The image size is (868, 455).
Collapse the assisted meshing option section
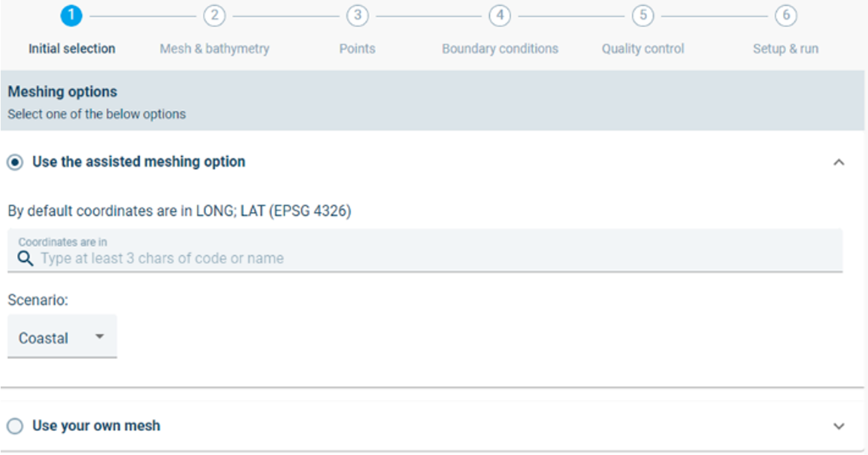click(839, 162)
